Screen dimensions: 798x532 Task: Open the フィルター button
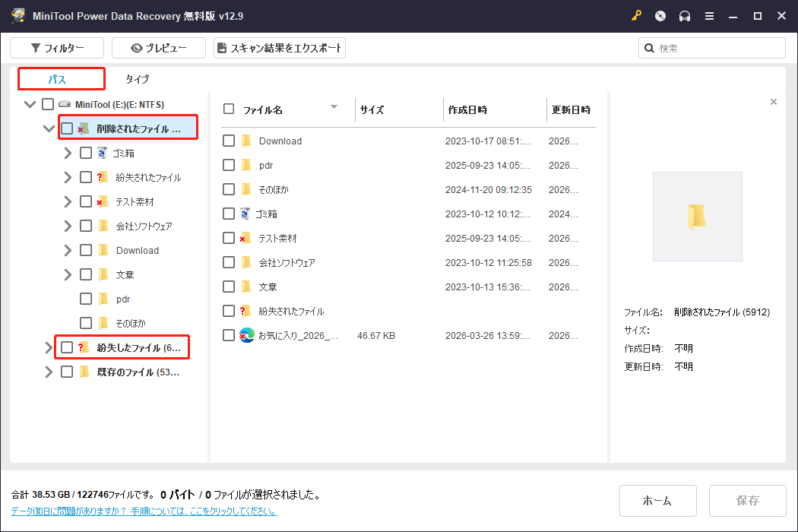(57, 48)
